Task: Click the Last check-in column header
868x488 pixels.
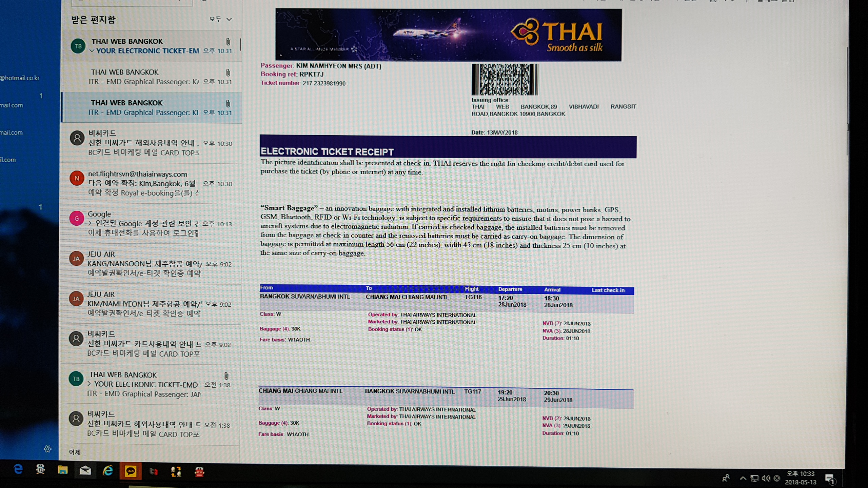Action: [x=608, y=290]
